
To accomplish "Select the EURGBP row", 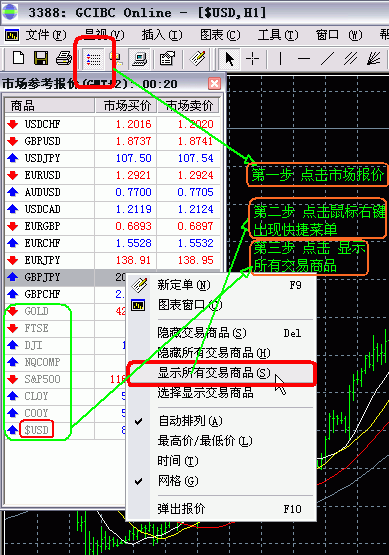I will (x=113, y=226).
